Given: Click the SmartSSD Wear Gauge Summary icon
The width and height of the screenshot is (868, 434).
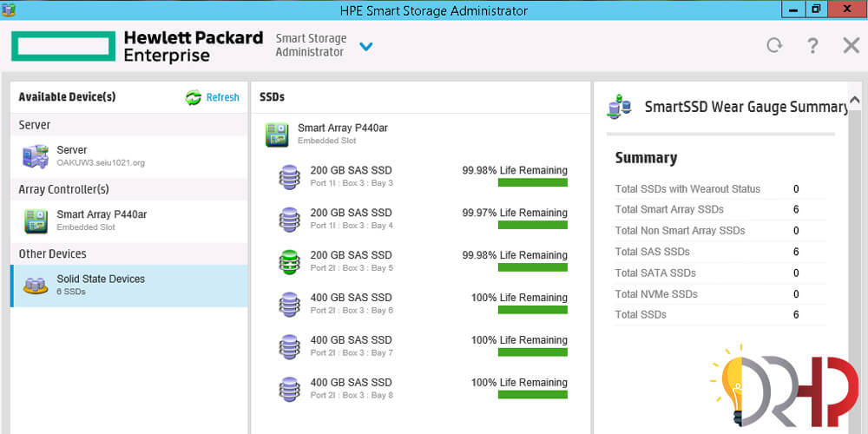Looking at the screenshot, I should point(620,108).
